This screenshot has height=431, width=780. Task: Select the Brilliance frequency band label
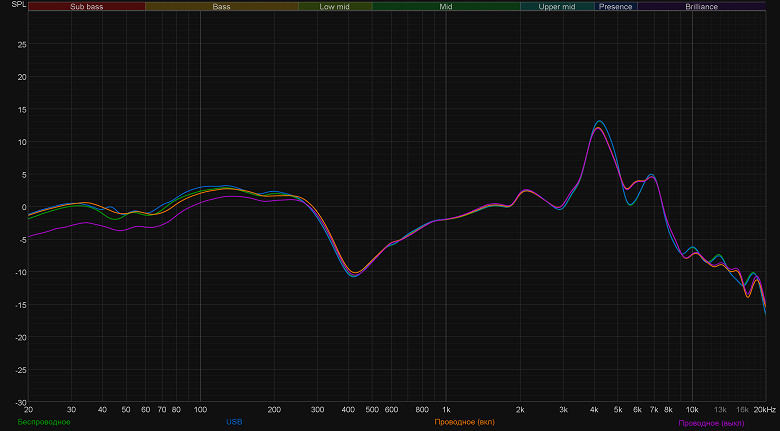(701, 6)
